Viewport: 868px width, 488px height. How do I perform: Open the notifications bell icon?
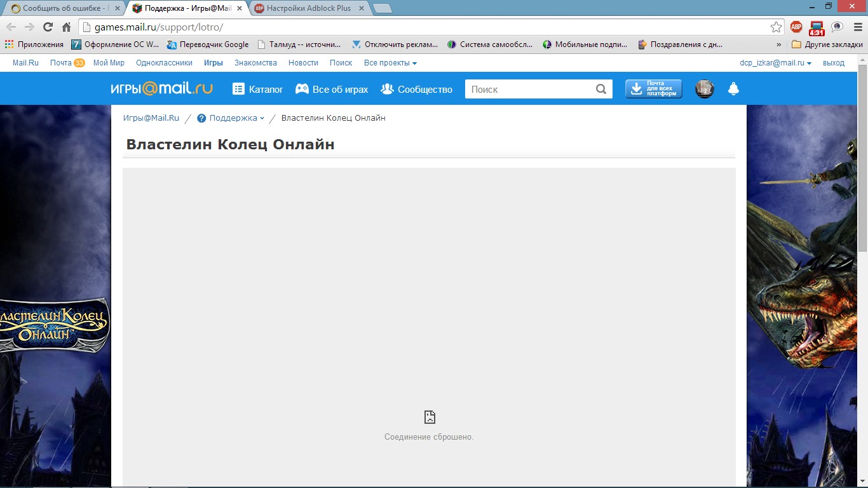[x=733, y=89]
